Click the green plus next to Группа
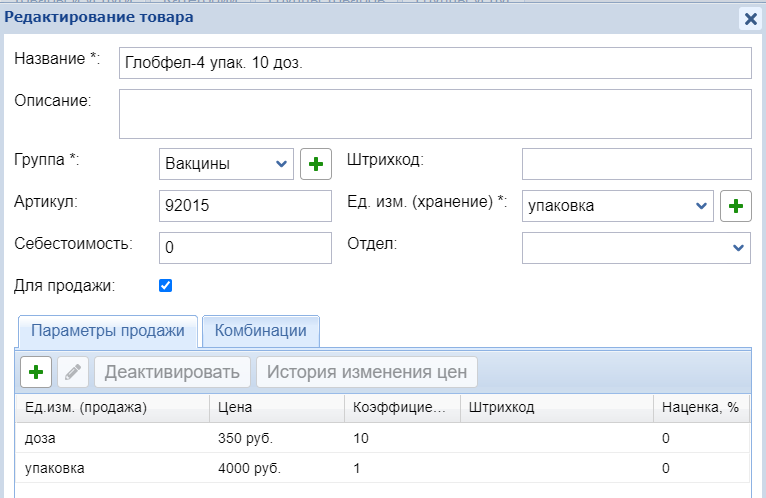Screen dimensions: 766x498 coord(316,164)
